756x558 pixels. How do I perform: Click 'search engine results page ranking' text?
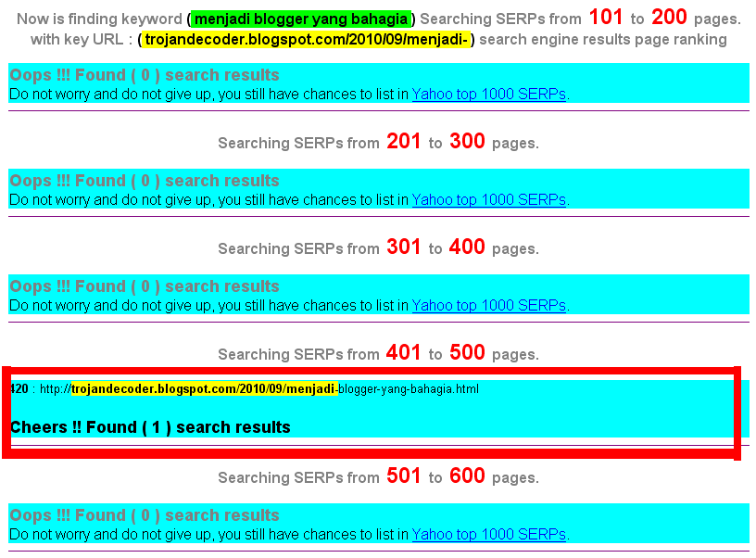coord(603,40)
